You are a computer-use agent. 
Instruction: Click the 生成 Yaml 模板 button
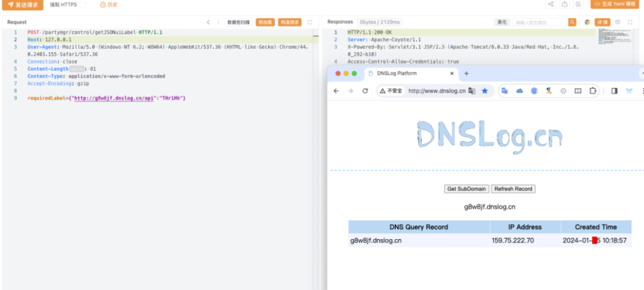coord(615,4)
